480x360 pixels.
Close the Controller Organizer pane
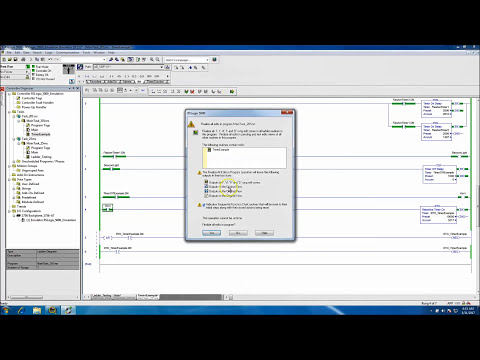tap(78, 88)
